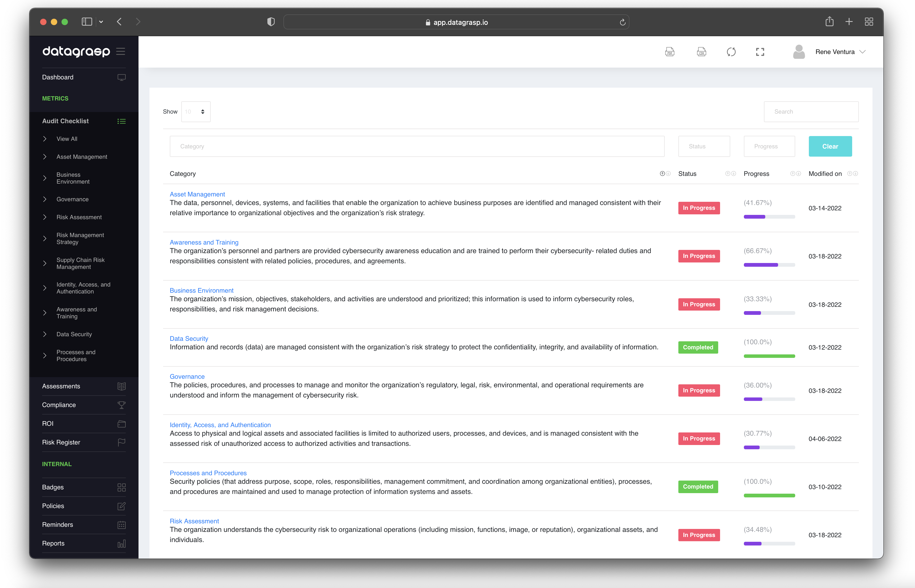Screen dimensions: 915x588
Task: Export the table as CSV
Action: pos(701,52)
